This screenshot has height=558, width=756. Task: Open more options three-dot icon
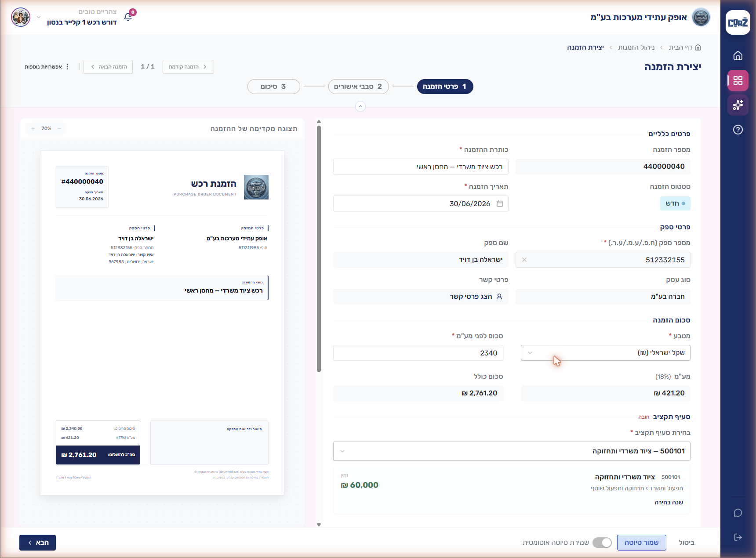[x=67, y=67]
